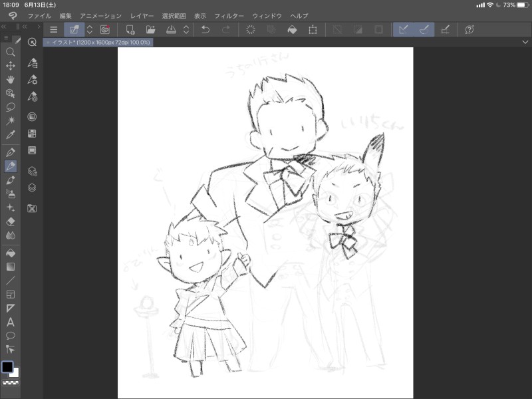Toggle Snap to Grid
Screen dimensions: 532x399
445,30
